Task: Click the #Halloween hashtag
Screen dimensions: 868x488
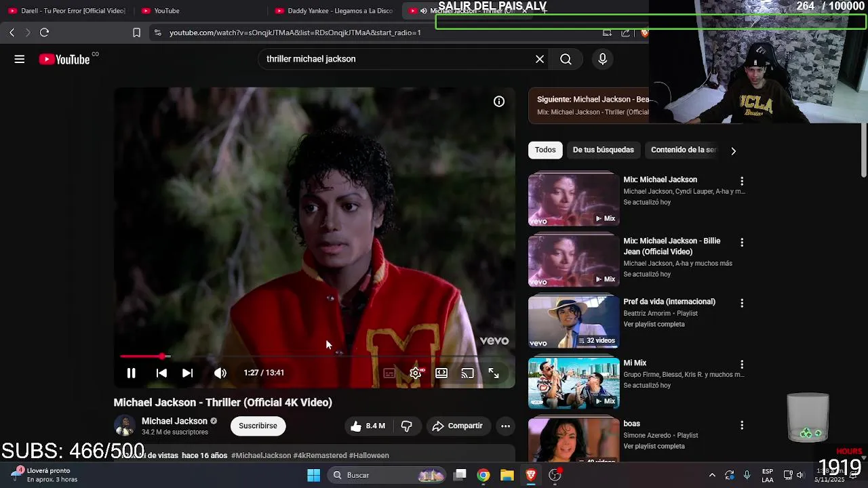Action: click(369, 455)
